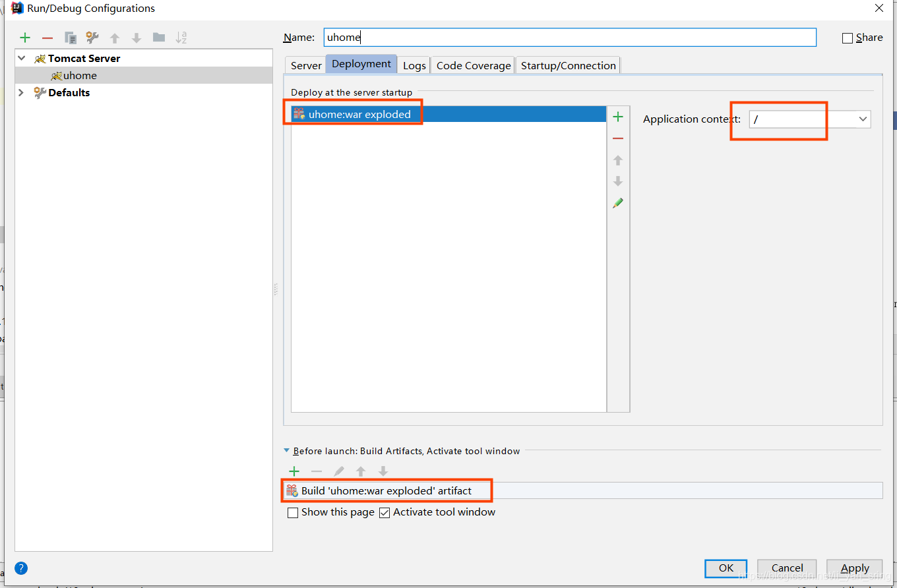Image resolution: width=897 pixels, height=588 pixels.
Task: Move deployment artifact up
Action: pyautogui.click(x=618, y=160)
